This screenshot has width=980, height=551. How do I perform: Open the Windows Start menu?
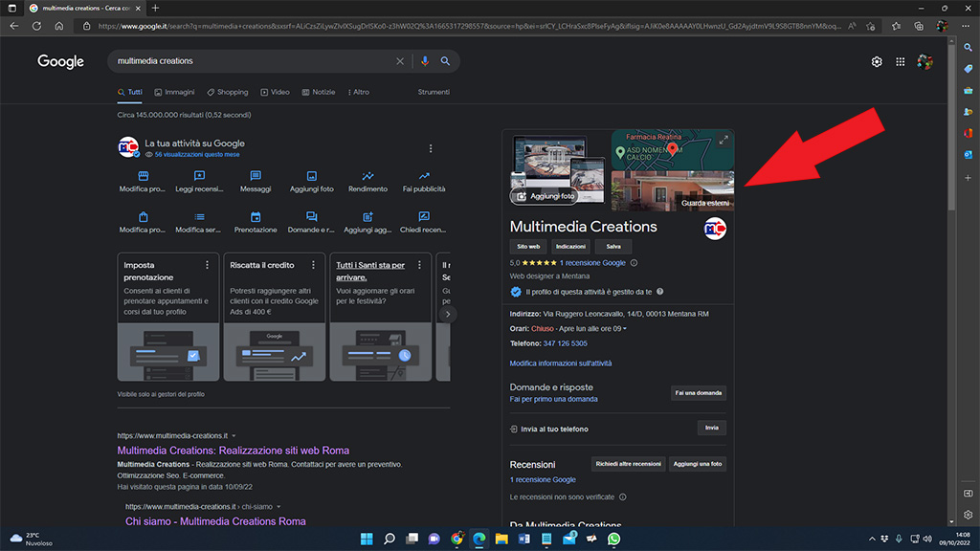pos(367,539)
